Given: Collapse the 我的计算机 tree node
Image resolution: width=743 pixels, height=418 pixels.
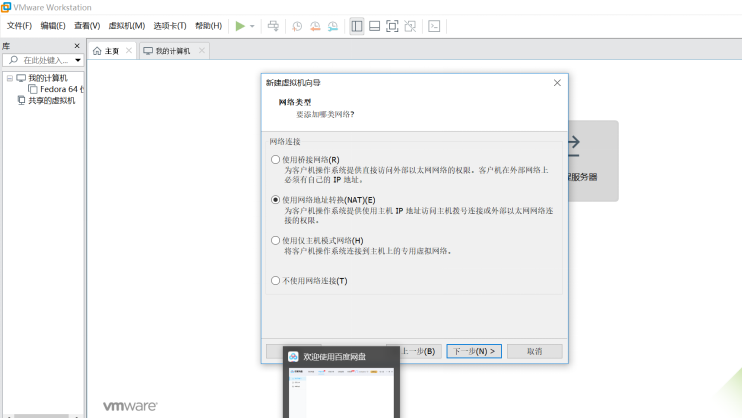Looking at the screenshot, I should click(x=9, y=78).
